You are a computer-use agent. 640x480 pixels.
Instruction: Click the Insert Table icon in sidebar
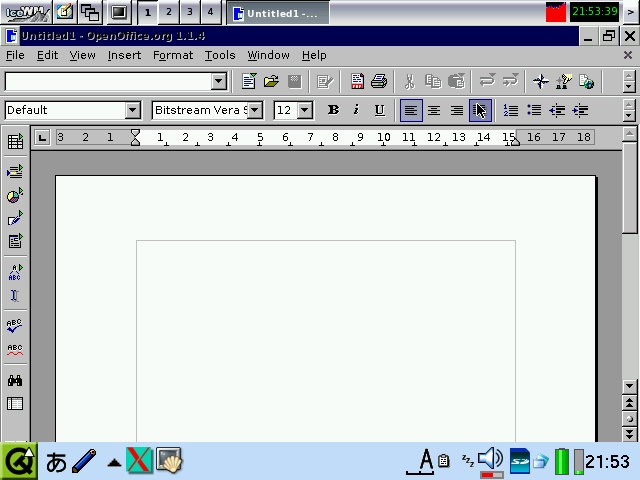(15, 143)
